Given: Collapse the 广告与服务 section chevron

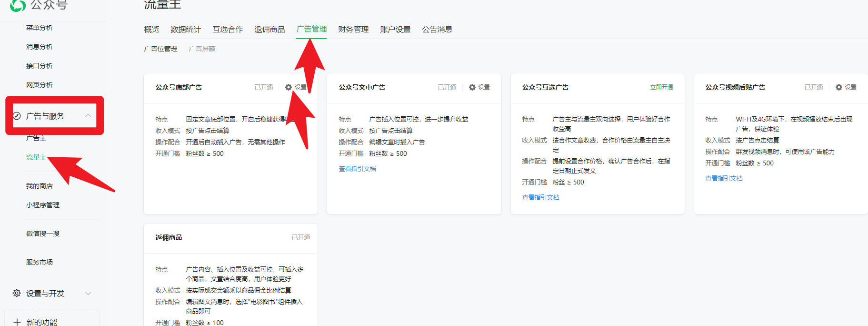Looking at the screenshot, I should point(88,116).
